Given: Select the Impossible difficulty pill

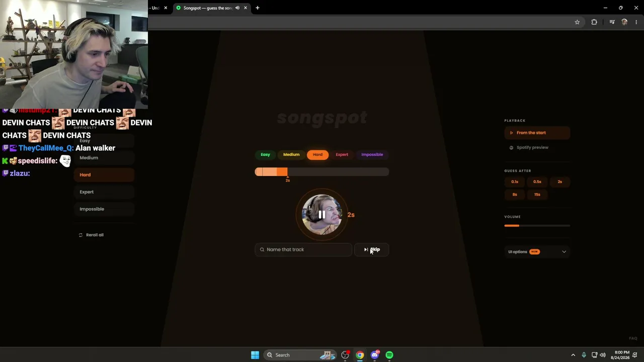Looking at the screenshot, I should (x=372, y=154).
